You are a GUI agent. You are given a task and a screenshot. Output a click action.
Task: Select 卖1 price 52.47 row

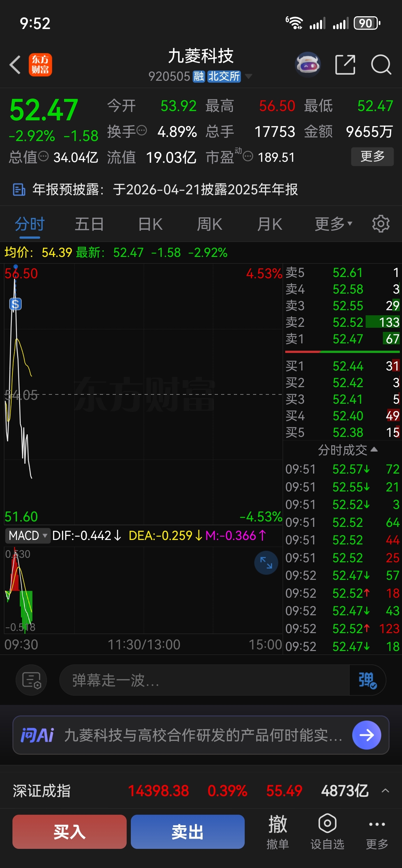(x=342, y=339)
